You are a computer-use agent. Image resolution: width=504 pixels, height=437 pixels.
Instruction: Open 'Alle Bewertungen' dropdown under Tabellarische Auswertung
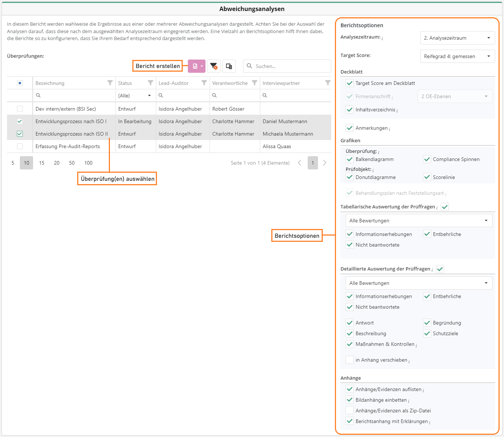pyautogui.click(x=419, y=221)
